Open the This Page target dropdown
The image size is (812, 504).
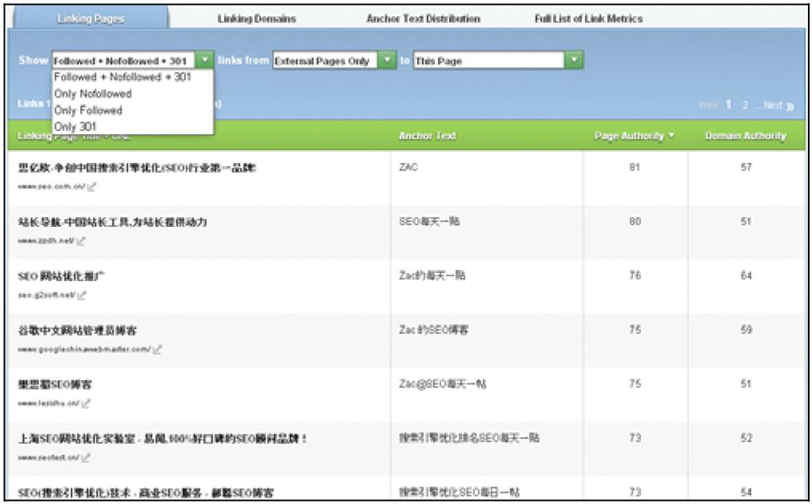(574, 60)
